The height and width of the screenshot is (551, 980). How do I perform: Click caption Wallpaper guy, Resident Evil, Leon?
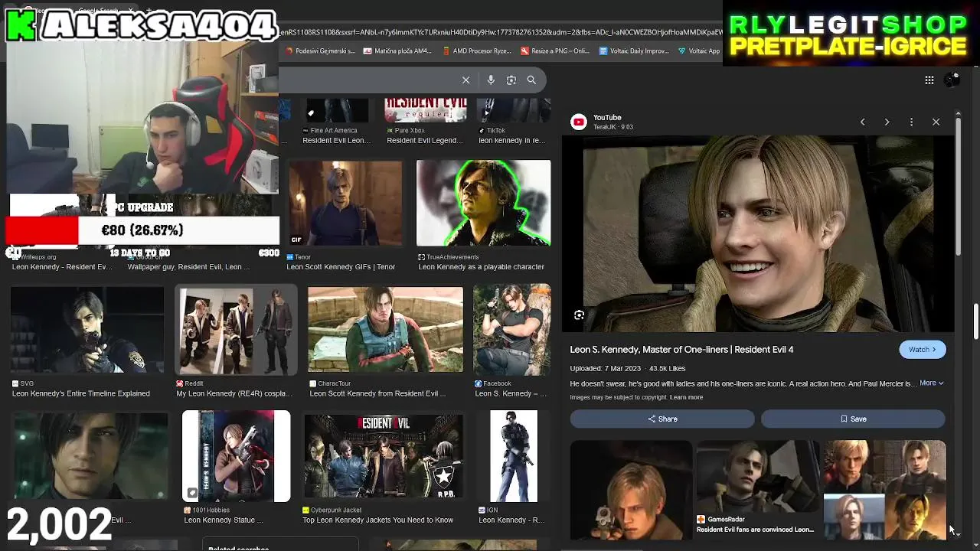[188, 267]
